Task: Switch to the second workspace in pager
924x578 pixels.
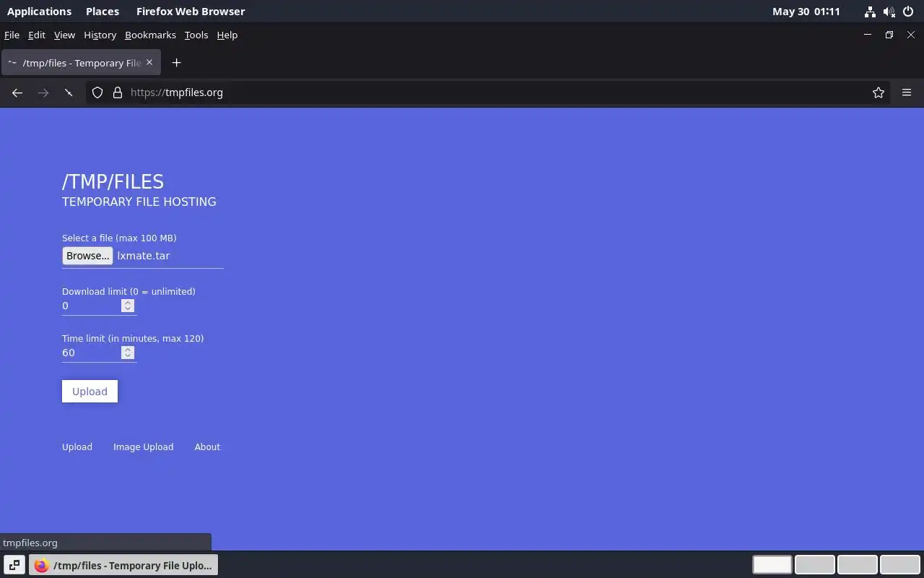Action: click(x=814, y=564)
